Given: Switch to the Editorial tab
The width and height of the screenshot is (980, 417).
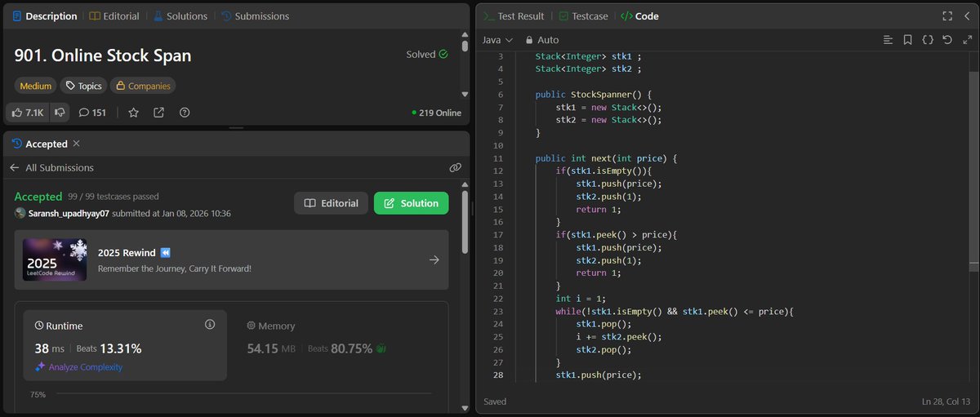Looking at the screenshot, I should click(x=114, y=16).
